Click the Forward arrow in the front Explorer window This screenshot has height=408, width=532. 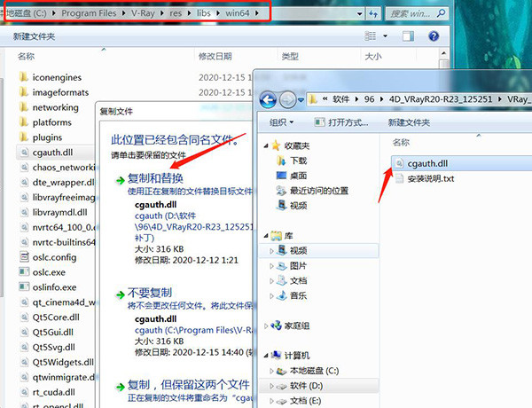[289, 98]
